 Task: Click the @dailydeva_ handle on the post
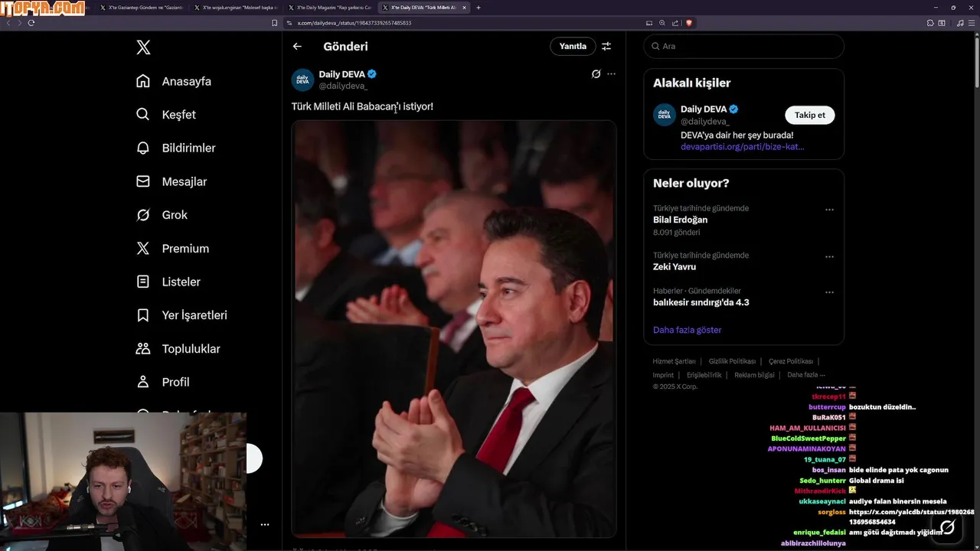point(343,86)
